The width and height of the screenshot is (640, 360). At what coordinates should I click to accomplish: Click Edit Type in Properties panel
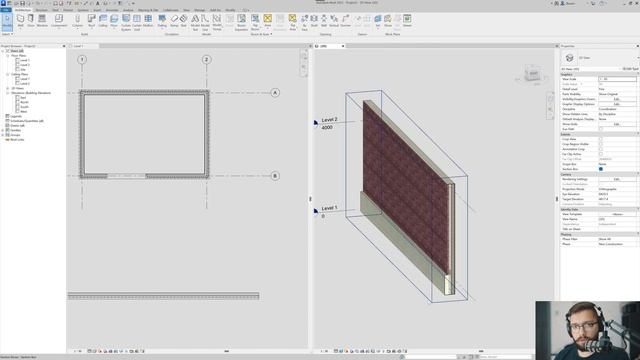pyautogui.click(x=630, y=69)
